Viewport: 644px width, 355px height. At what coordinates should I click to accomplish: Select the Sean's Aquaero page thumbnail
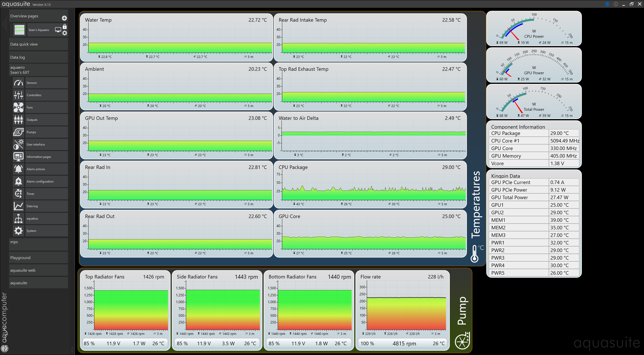click(x=19, y=30)
